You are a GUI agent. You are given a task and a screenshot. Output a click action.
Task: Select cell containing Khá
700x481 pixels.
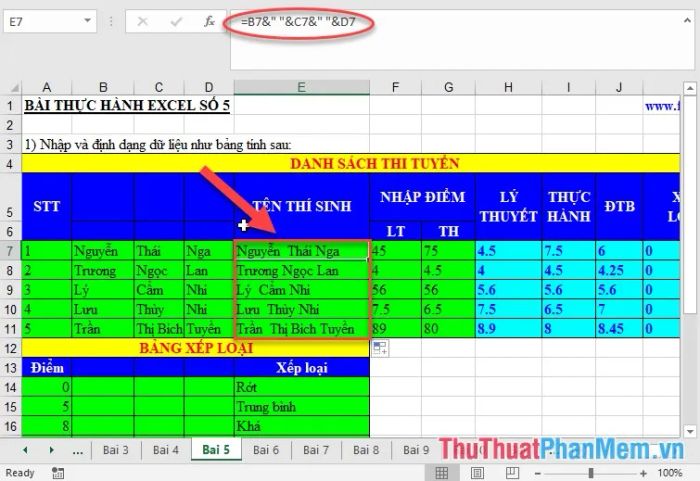coord(302,426)
